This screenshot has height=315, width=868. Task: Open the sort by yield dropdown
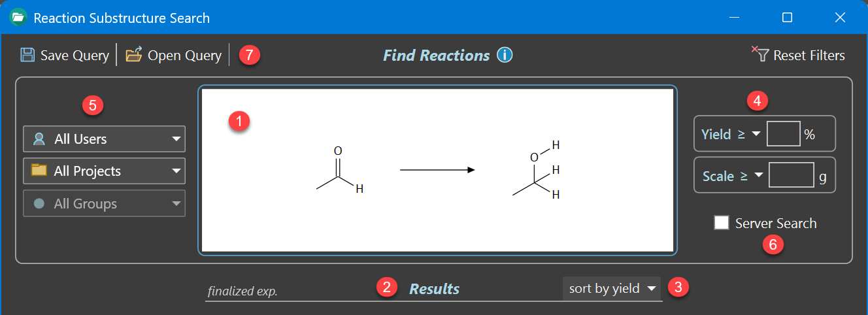tap(650, 289)
